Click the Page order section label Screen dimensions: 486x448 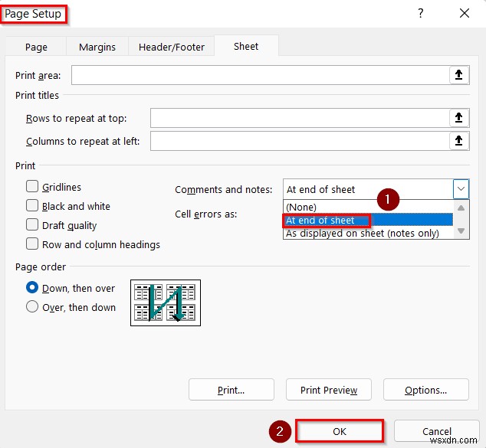(x=41, y=267)
